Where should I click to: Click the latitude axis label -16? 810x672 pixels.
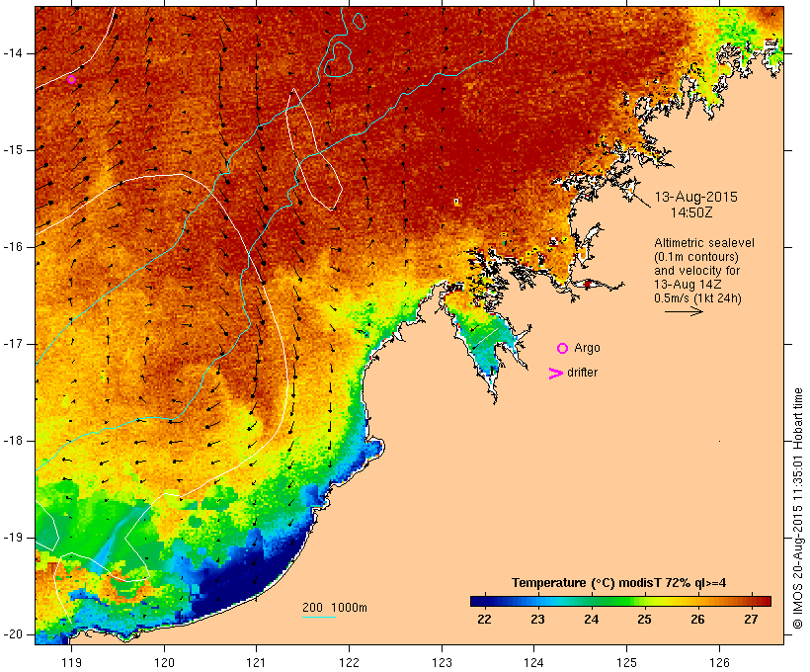13,247
